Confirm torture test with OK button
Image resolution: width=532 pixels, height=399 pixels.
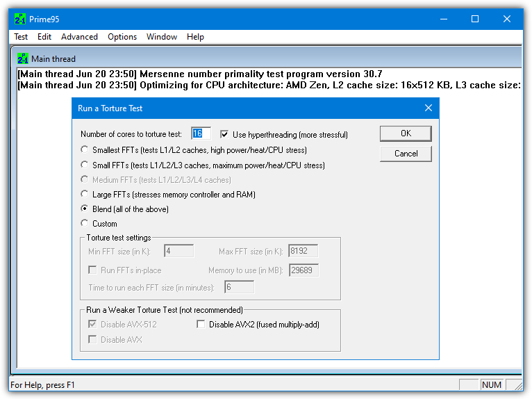tap(406, 133)
